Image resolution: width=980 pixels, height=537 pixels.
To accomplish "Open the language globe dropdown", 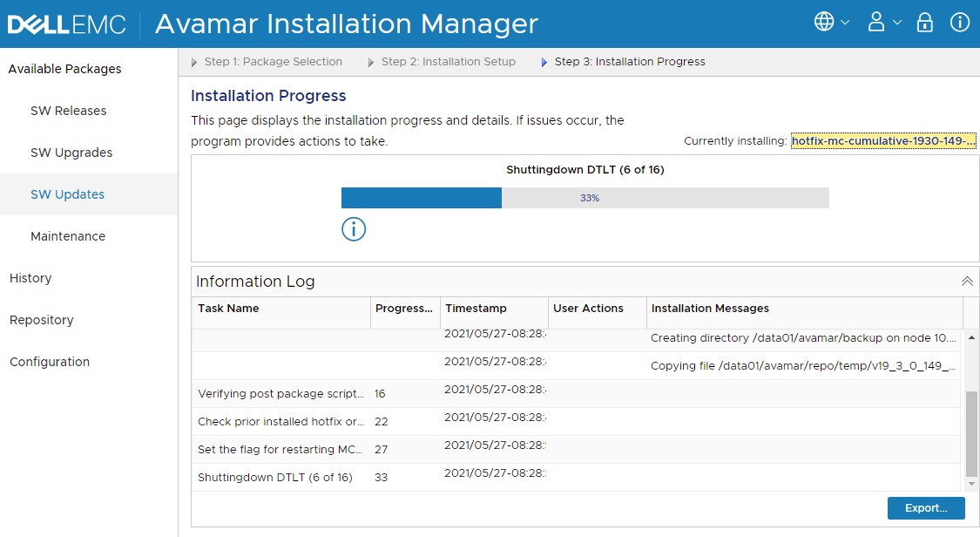I will point(826,22).
